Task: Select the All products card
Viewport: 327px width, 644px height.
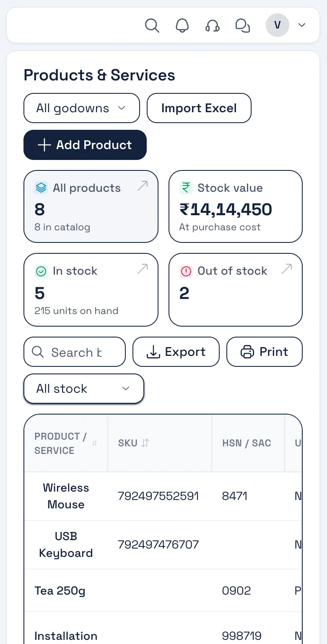Action: [x=91, y=206]
